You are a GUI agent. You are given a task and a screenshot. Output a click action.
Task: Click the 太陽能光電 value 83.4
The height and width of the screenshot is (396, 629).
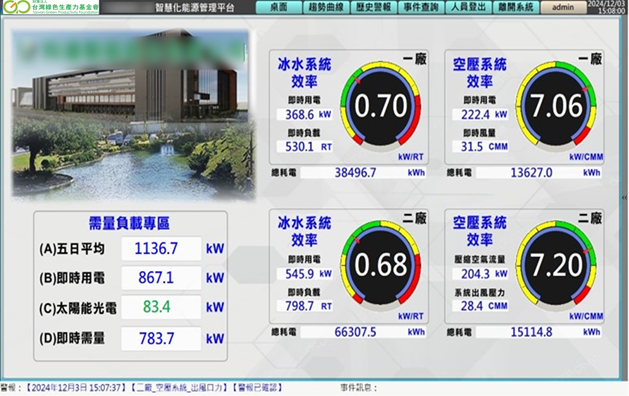161,307
